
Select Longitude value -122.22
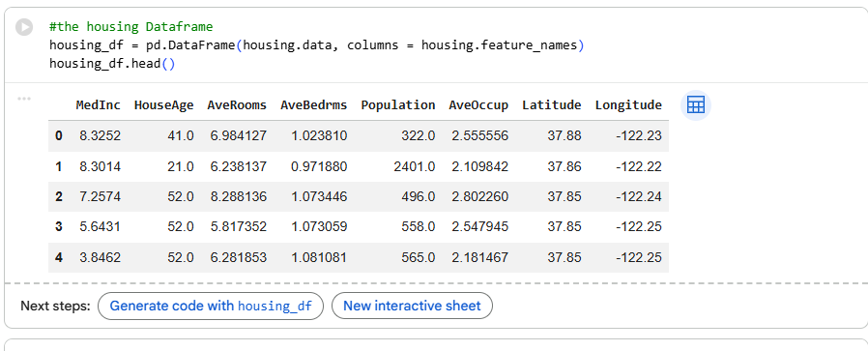(639, 166)
